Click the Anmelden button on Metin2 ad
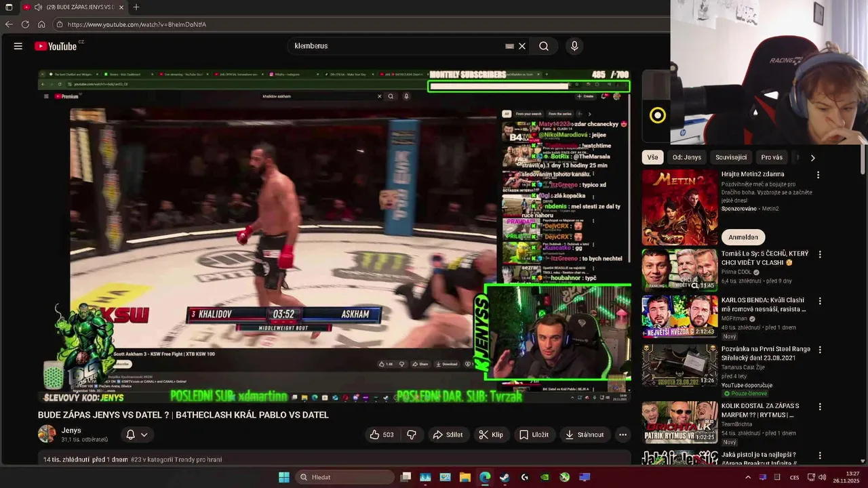Viewport: 868px width, 488px height. (743, 237)
